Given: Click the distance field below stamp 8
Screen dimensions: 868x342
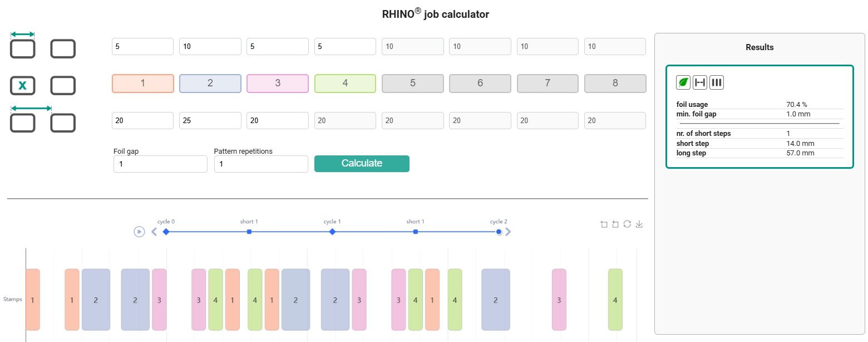Looking at the screenshot, I should pyautogui.click(x=615, y=121).
